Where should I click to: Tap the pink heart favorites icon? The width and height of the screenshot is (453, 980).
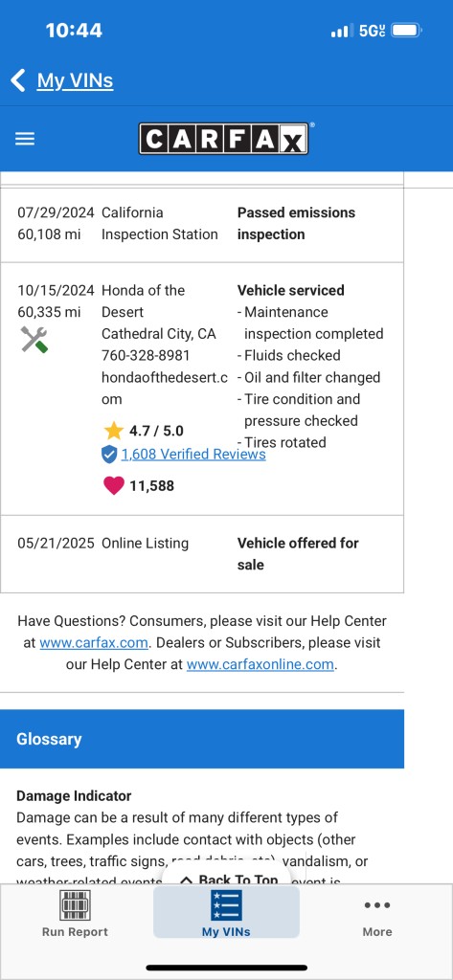(113, 485)
